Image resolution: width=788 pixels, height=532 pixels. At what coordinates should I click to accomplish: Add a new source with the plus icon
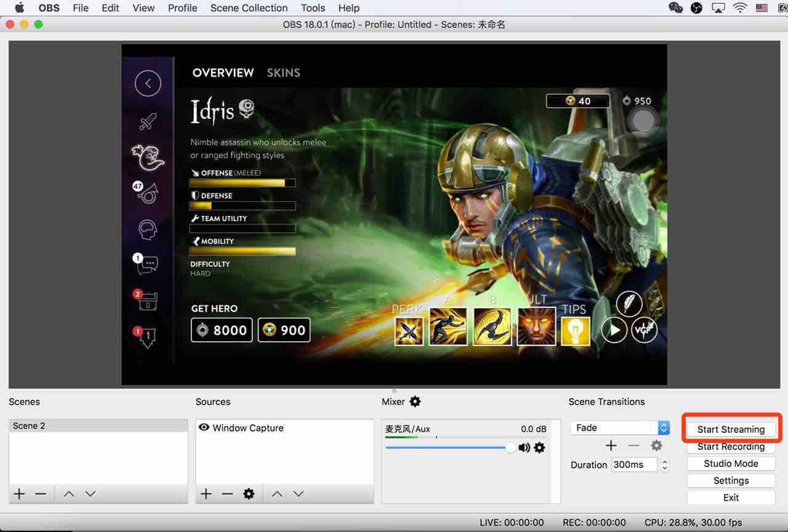tap(206, 493)
